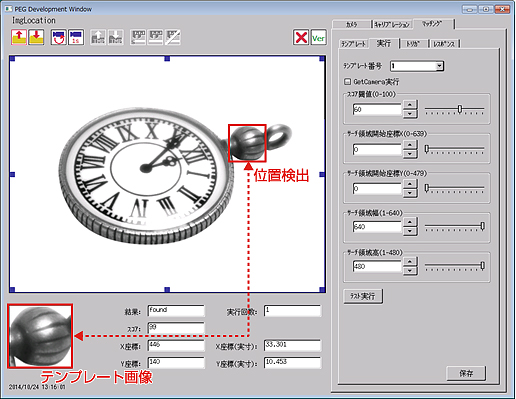Click the pocket watch camera image
Image resolution: width=516 pixels, height=399 pixels.
click(167, 174)
